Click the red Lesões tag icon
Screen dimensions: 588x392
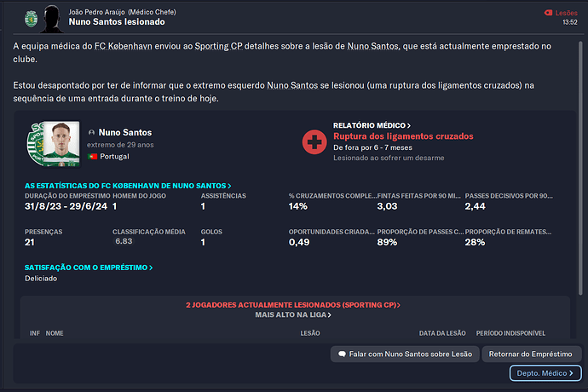point(548,13)
